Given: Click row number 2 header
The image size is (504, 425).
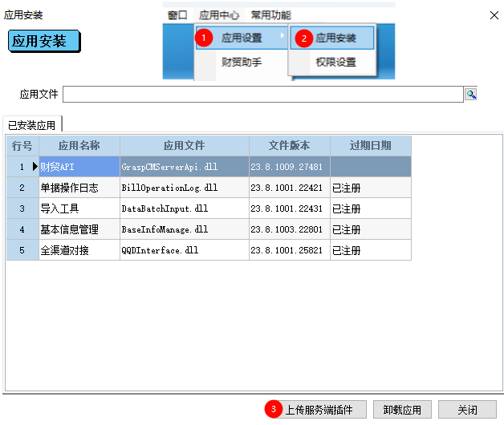Looking at the screenshot, I should click(x=22, y=188).
